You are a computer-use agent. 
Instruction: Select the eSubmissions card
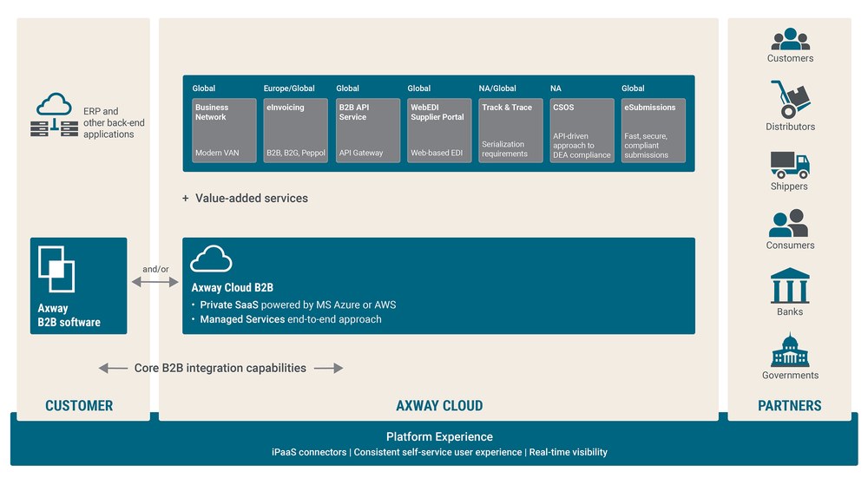(654, 131)
